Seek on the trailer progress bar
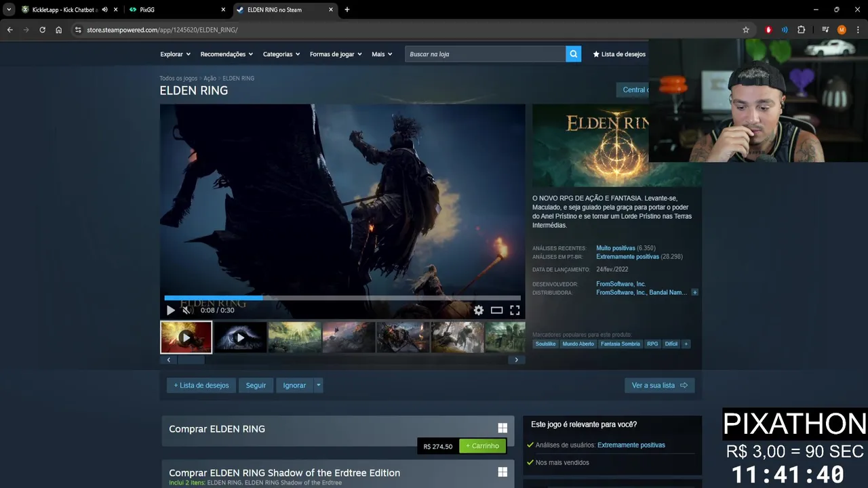This screenshot has height=488, width=868. pos(342,298)
